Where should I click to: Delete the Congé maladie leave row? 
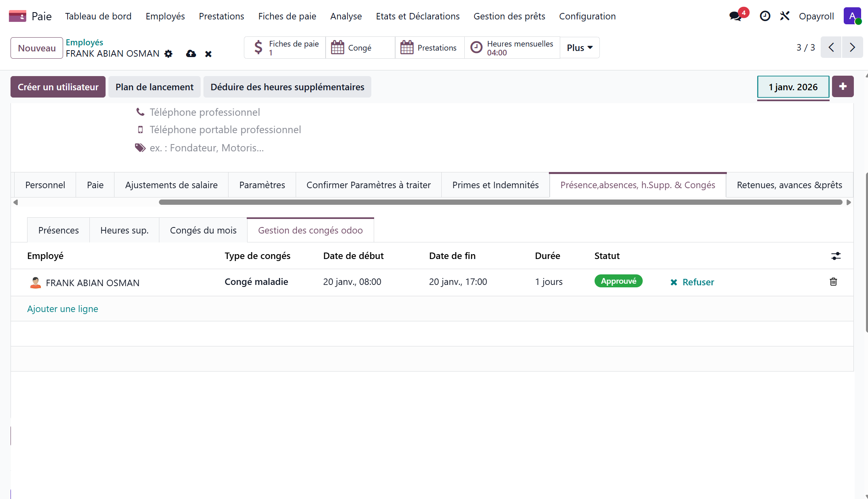pos(833,282)
